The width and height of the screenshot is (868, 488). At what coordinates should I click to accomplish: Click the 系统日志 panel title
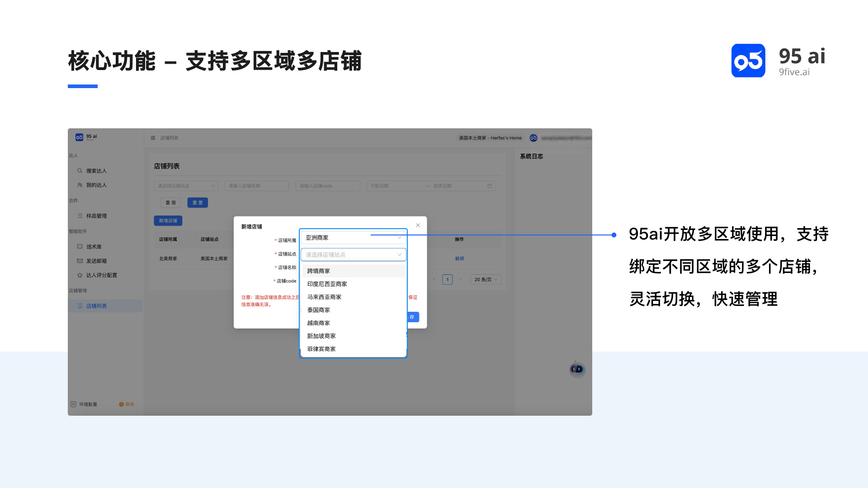click(x=532, y=156)
